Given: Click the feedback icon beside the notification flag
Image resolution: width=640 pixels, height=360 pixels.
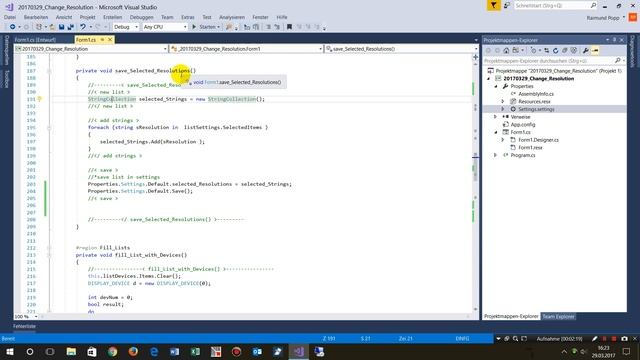Looking at the screenshot, I should pos(507,5).
